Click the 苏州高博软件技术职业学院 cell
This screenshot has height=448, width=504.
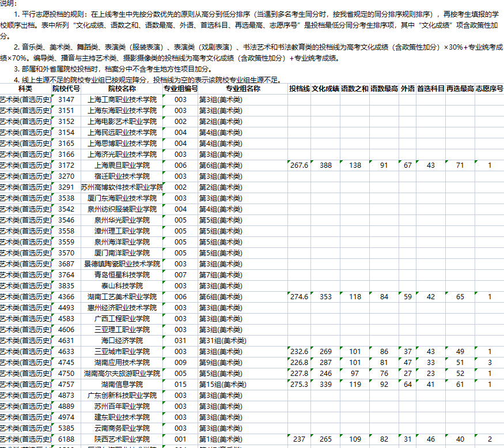pyautogui.click(x=122, y=187)
